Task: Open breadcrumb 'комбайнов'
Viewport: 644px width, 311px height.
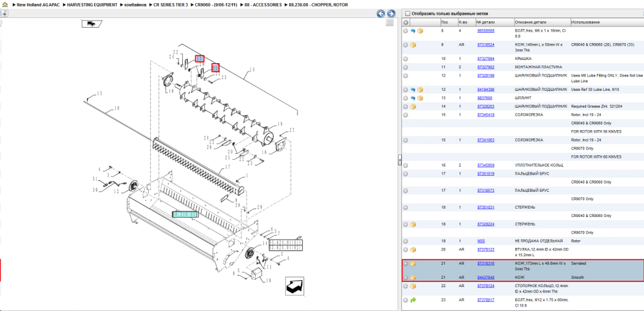Action: pyautogui.click(x=135, y=5)
